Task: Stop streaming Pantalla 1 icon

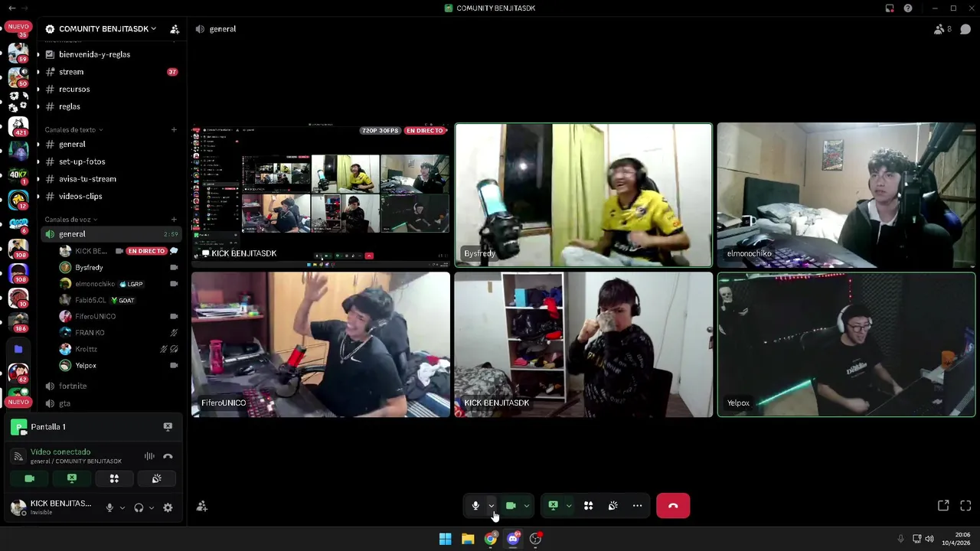Action: click(x=168, y=426)
